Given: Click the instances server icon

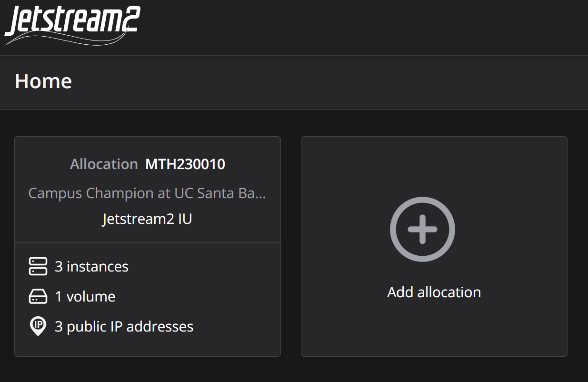Looking at the screenshot, I should point(38,266).
